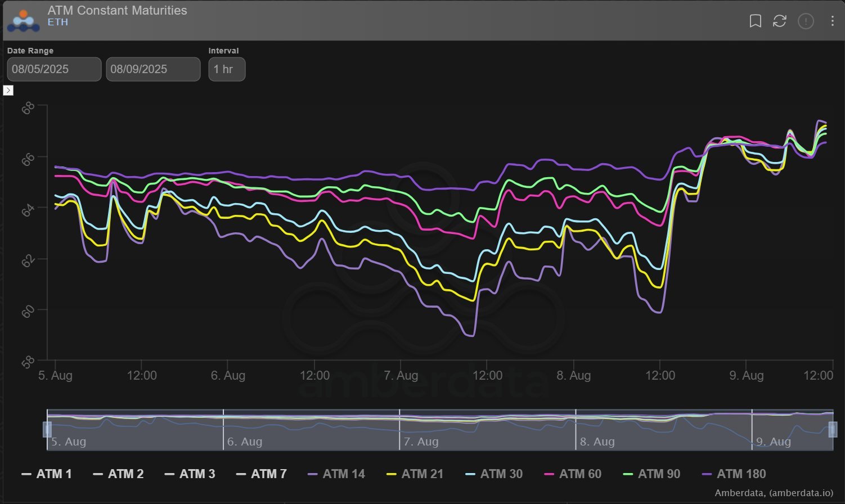Viewport: 845px width, 504px height.
Task: Click the left range navigator handle
Action: coord(47,430)
